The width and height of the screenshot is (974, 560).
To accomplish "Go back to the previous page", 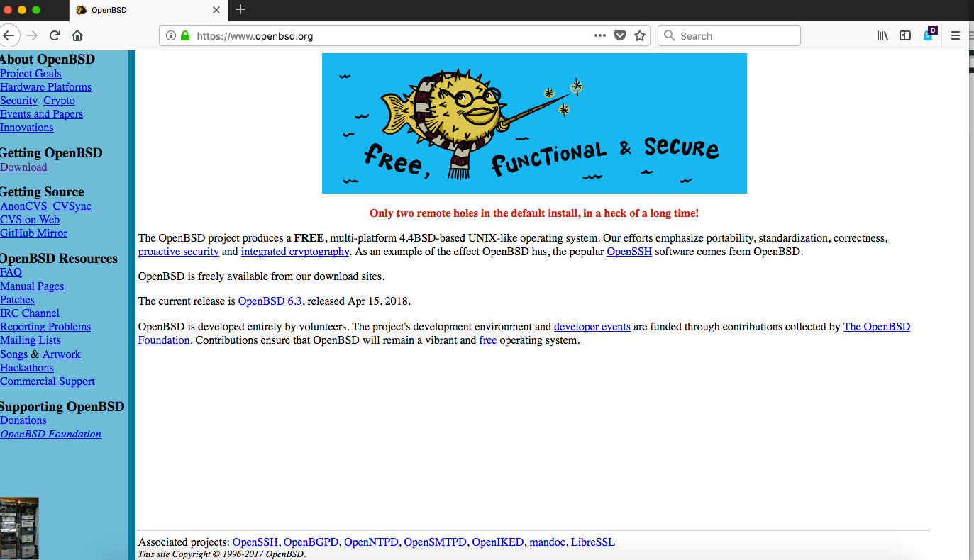I will (7, 35).
